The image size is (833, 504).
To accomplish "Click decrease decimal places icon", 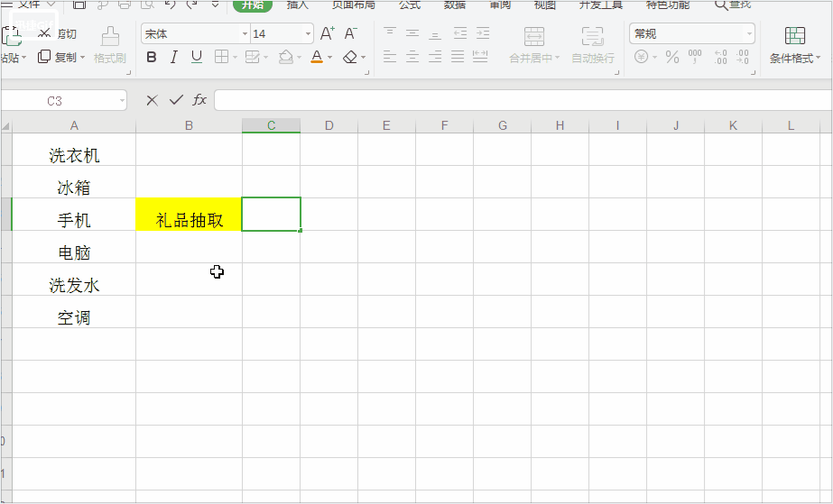I will click(743, 57).
